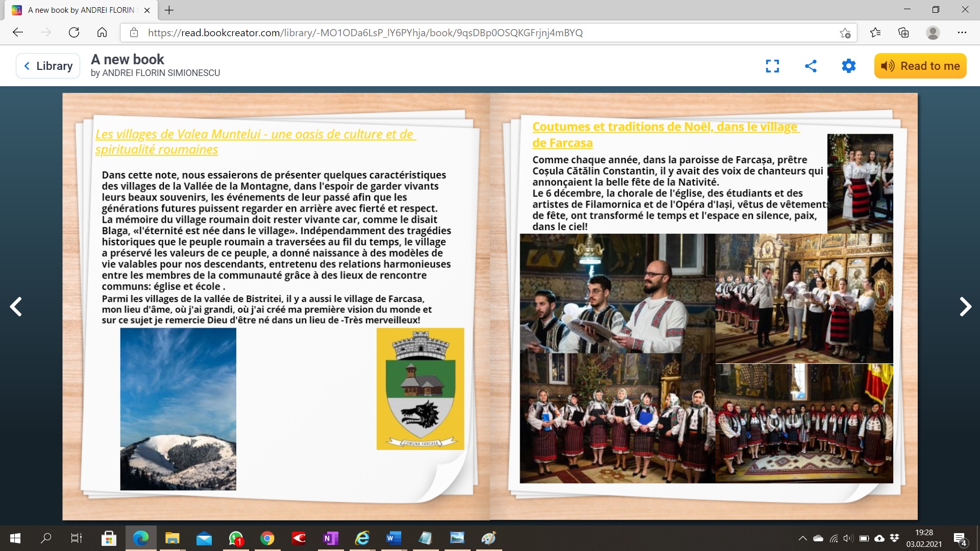Open a new browser tab

click(169, 10)
